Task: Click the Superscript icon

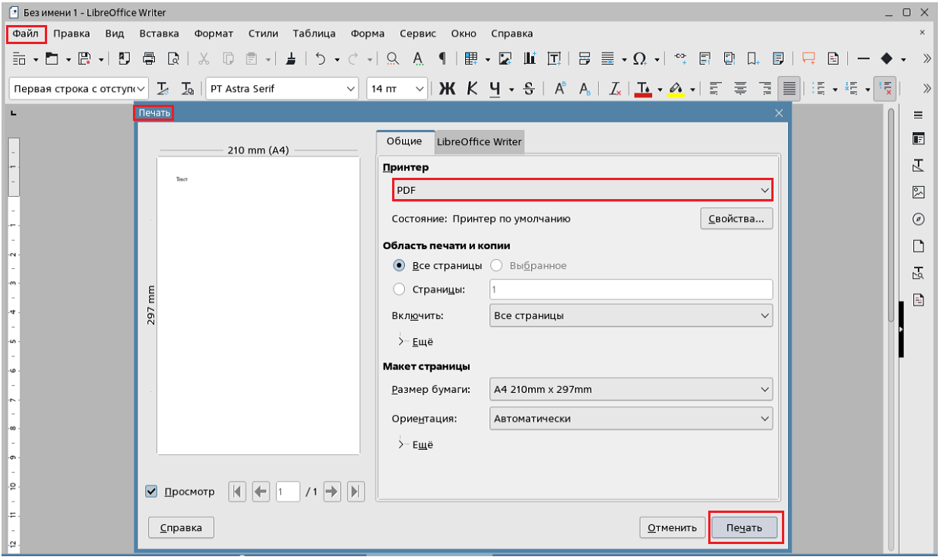Action: coord(559,89)
